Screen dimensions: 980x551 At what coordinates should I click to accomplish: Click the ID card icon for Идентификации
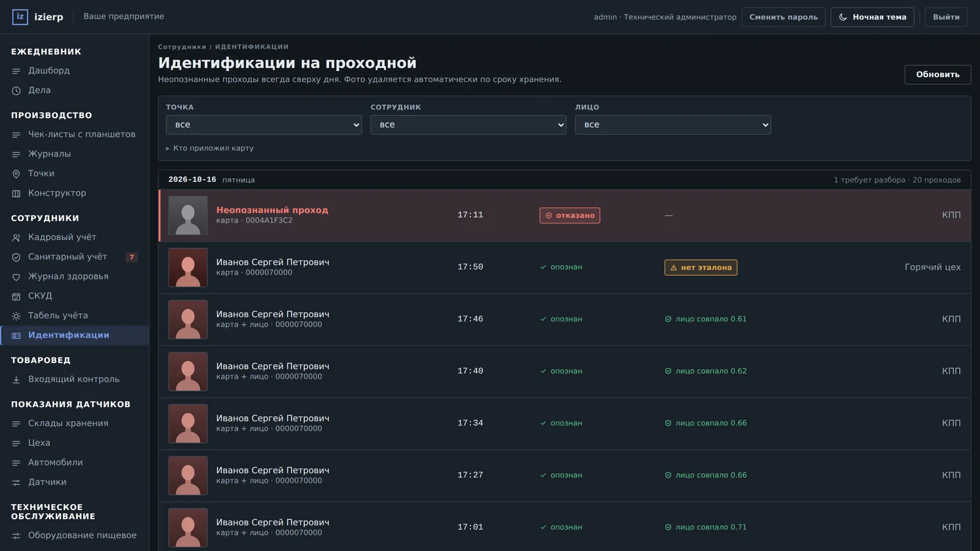tap(17, 335)
